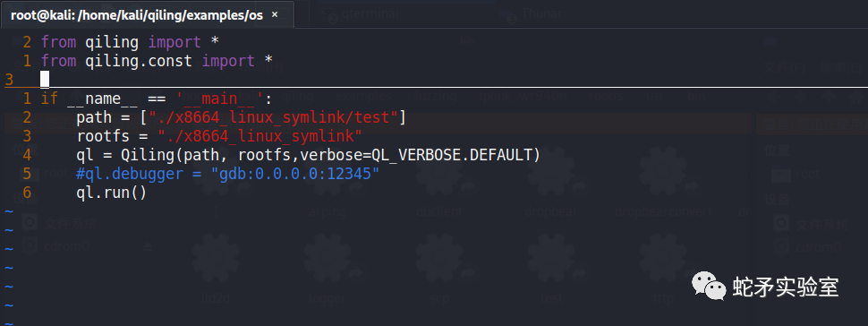868x326 pixels.
Task: Click the 'path' variable on relative line 2
Action: coord(94,118)
